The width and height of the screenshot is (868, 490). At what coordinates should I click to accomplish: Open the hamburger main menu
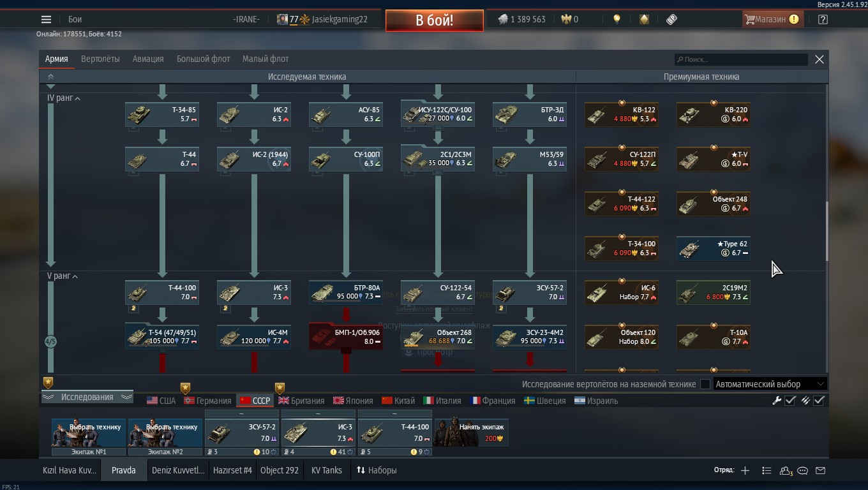point(46,19)
